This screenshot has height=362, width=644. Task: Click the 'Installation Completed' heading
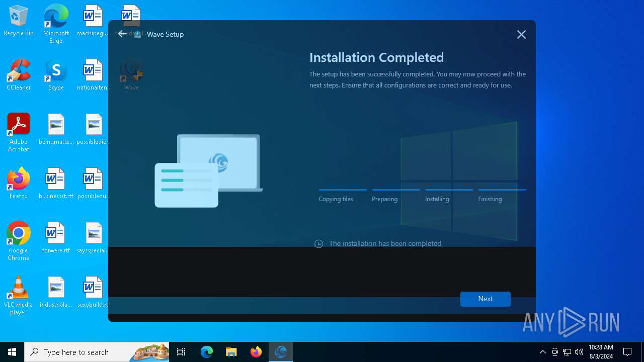(376, 57)
